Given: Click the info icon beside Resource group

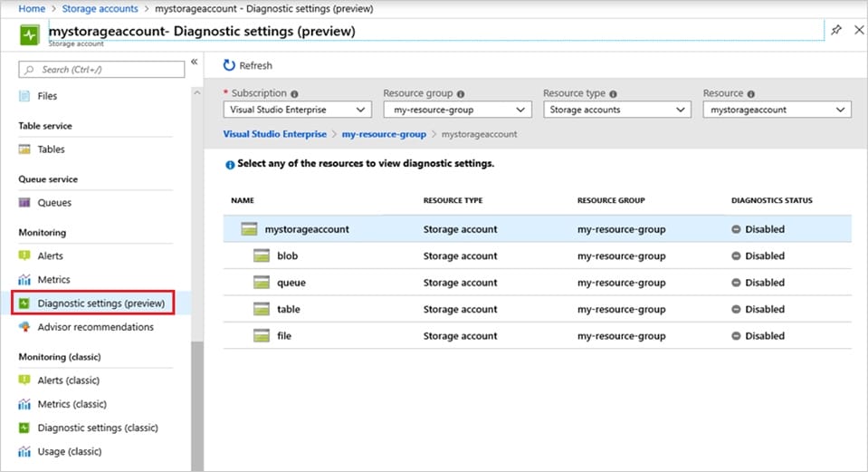Looking at the screenshot, I should pos(461,94).
